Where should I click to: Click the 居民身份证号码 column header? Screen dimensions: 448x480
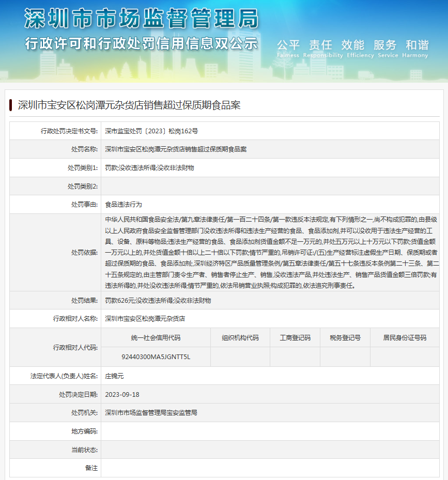(x=405, y=338)
